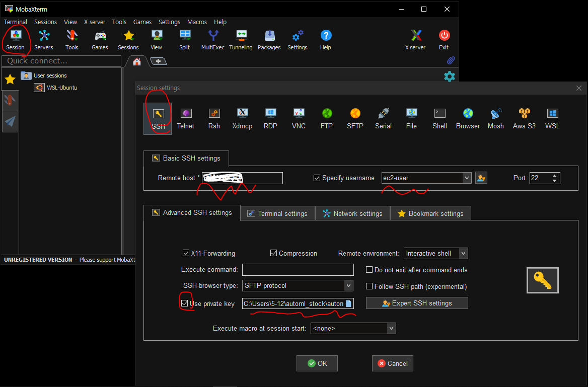Select the Xdmcp session type
This screenshot has width=588, height=387.
point(242,118)
